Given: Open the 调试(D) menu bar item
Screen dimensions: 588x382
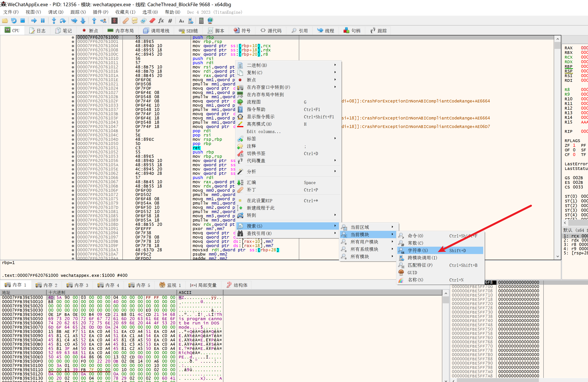Looking at the screenshot, I should click(x=56, y=12).
